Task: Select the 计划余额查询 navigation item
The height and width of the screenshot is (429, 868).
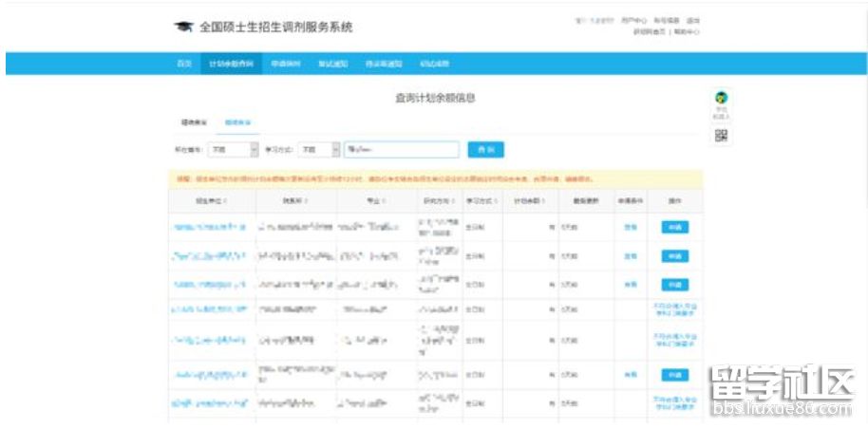Action: point(232,64)
